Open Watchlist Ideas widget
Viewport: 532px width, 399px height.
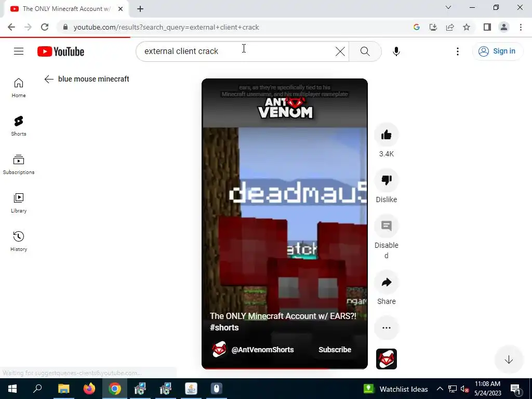click(x=395, y=389)
